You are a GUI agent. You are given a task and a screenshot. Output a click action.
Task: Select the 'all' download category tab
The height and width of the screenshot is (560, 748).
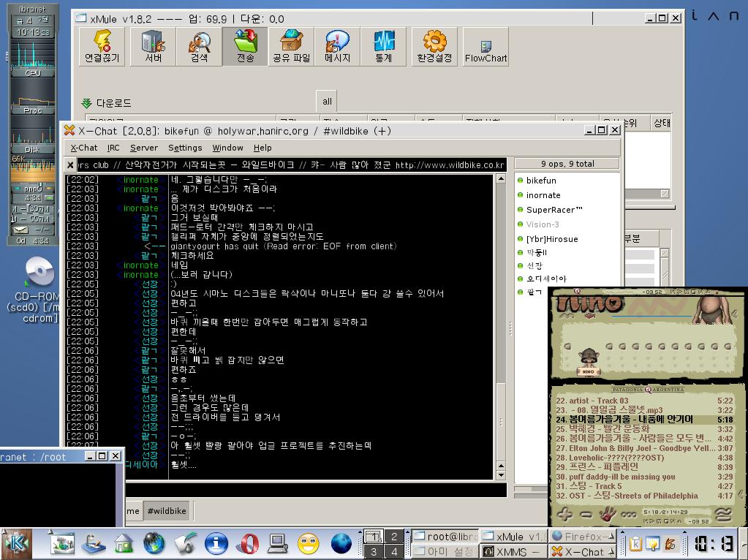click(327, 101)
